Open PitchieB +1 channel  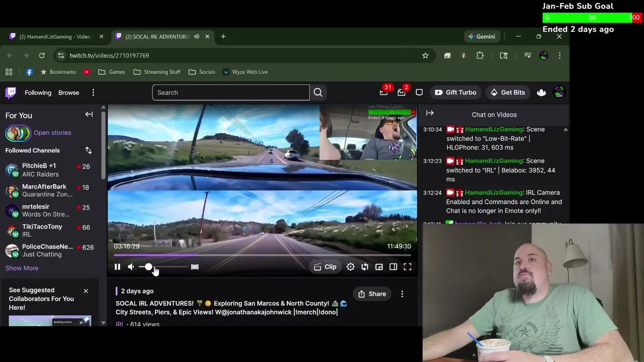[50, 170]
